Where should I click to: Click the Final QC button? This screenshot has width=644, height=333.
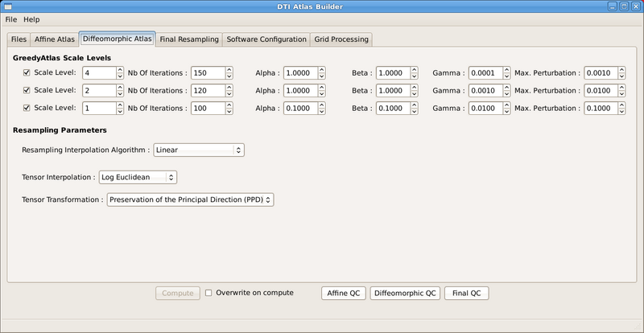467,293
